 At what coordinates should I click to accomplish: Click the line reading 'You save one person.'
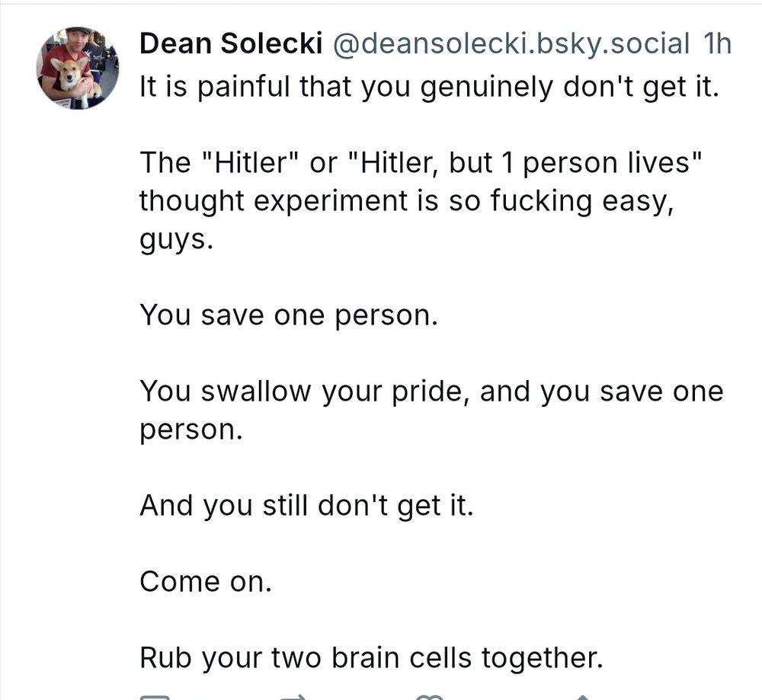288,315
